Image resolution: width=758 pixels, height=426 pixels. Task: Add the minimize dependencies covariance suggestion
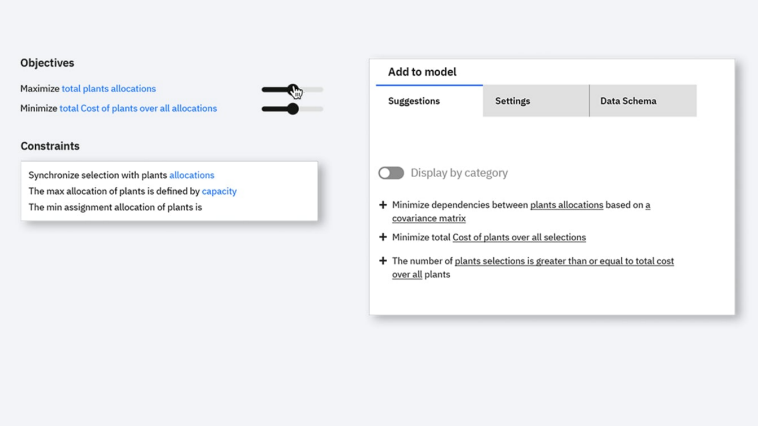point(383,205)
